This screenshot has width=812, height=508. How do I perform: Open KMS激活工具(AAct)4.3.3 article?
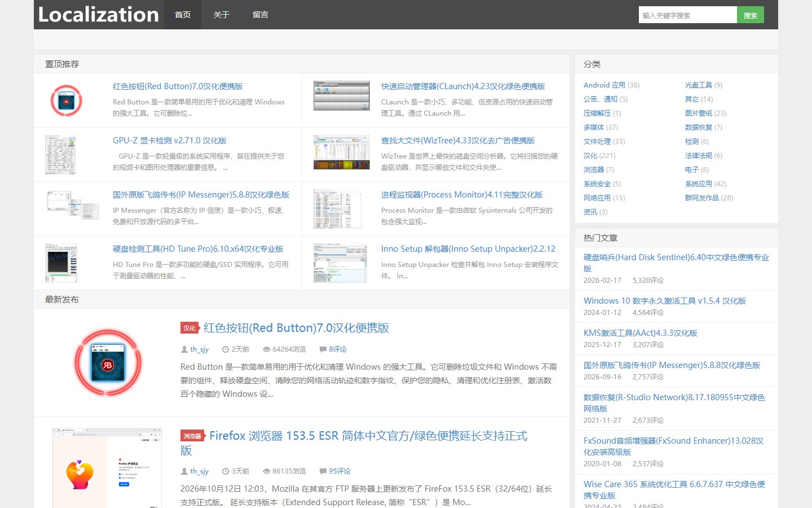click(641, 333)
